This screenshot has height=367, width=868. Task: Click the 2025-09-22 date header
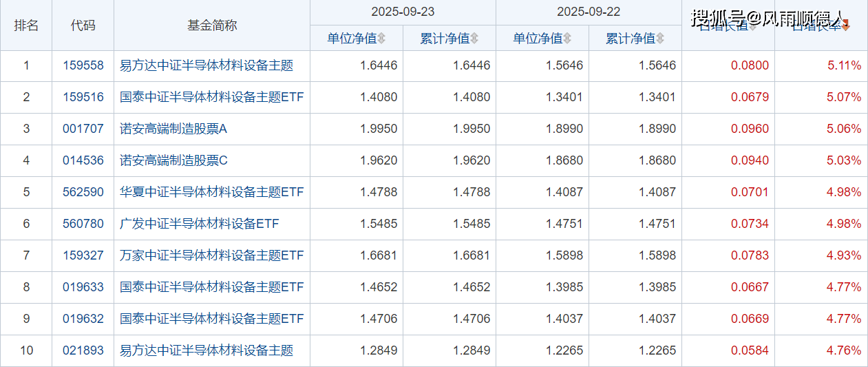click(x=589, y=12)
